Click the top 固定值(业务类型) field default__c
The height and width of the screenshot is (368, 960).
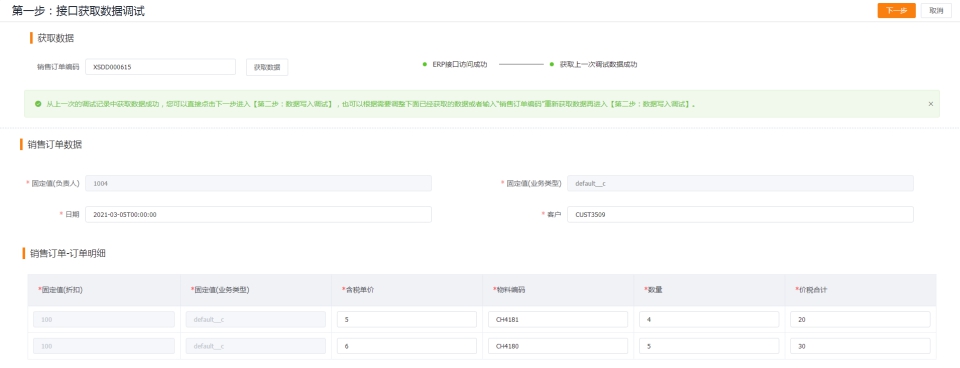coord(740,183)
